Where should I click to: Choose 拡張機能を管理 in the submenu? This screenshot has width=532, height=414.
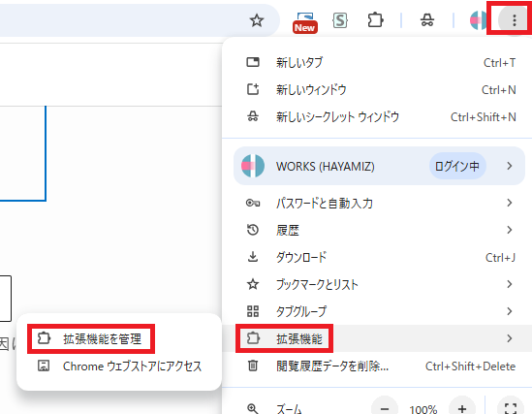click(x=119, y=338)
